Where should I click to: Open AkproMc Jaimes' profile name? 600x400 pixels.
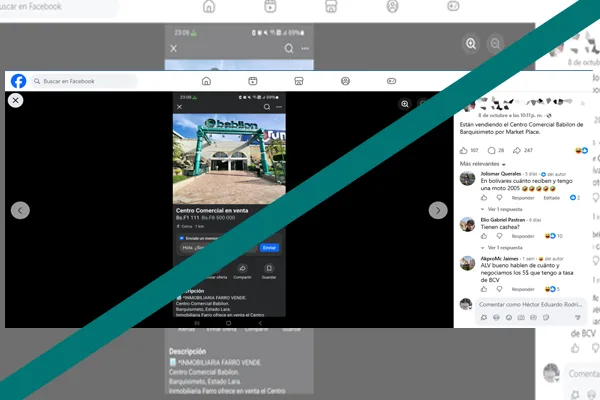(x=499, y=259)
